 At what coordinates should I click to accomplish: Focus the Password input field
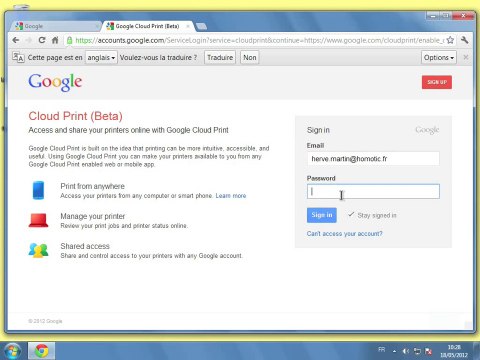373,192
